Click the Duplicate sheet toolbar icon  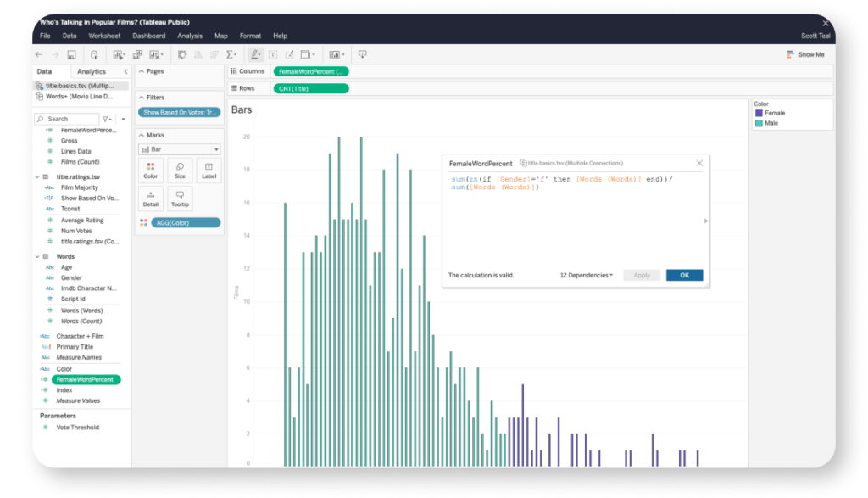pos(137,54)
